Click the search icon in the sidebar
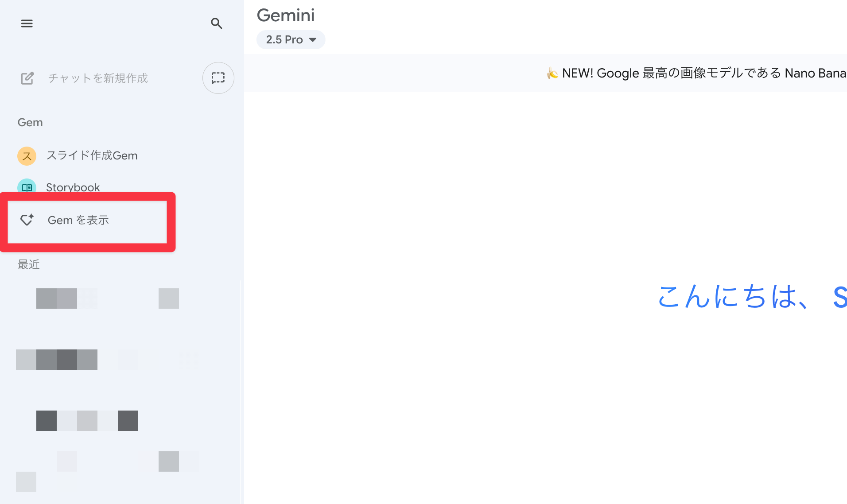 [217, 23]
